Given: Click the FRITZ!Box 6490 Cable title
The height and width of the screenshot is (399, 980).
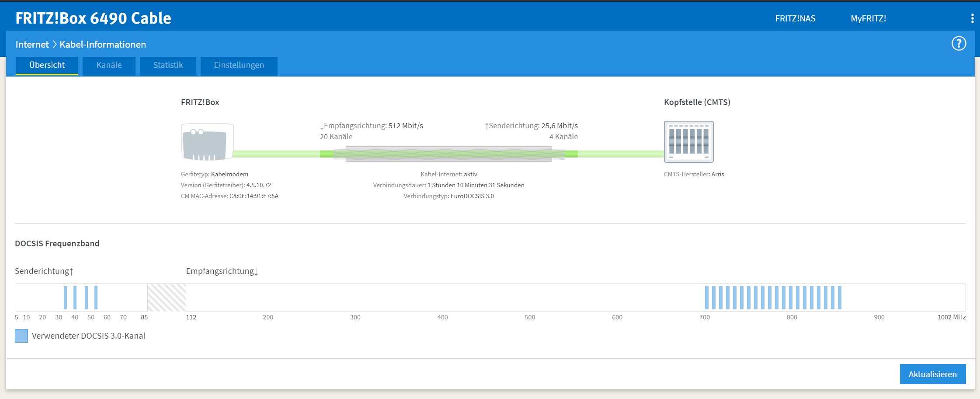Looking at the screenshot, I should click(x=93, y=18).
